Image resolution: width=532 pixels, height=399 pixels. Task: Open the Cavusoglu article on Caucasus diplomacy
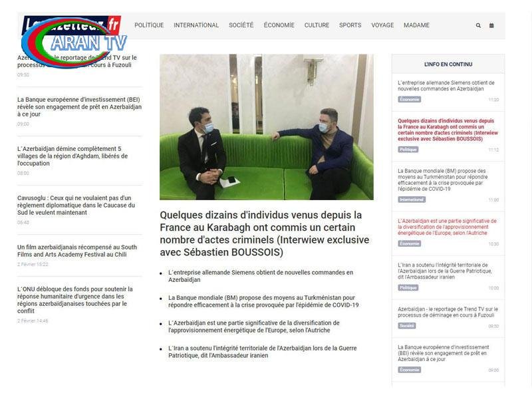(x=76, y=205)
